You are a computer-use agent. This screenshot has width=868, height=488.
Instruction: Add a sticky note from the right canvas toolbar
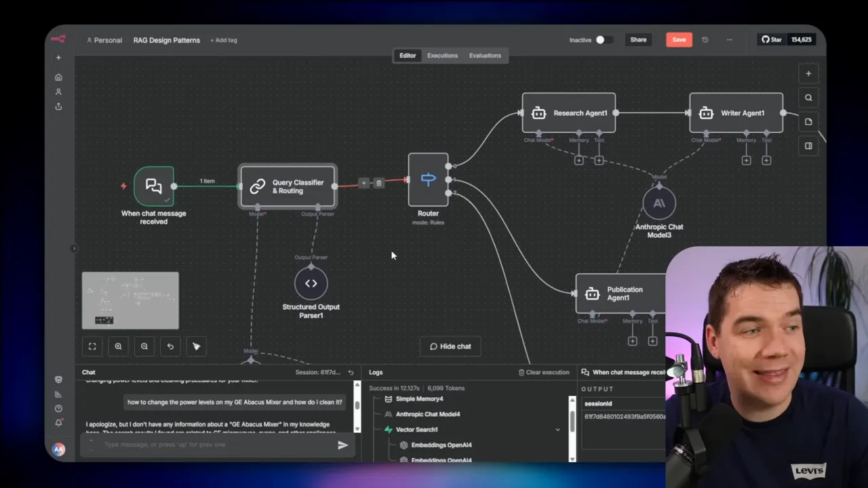808,121
